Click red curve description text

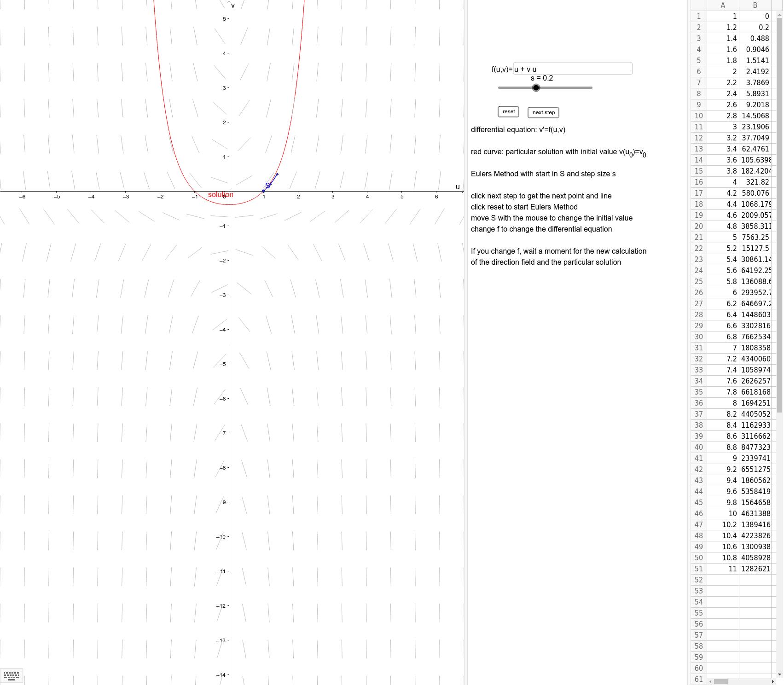(x=558, y=152)
